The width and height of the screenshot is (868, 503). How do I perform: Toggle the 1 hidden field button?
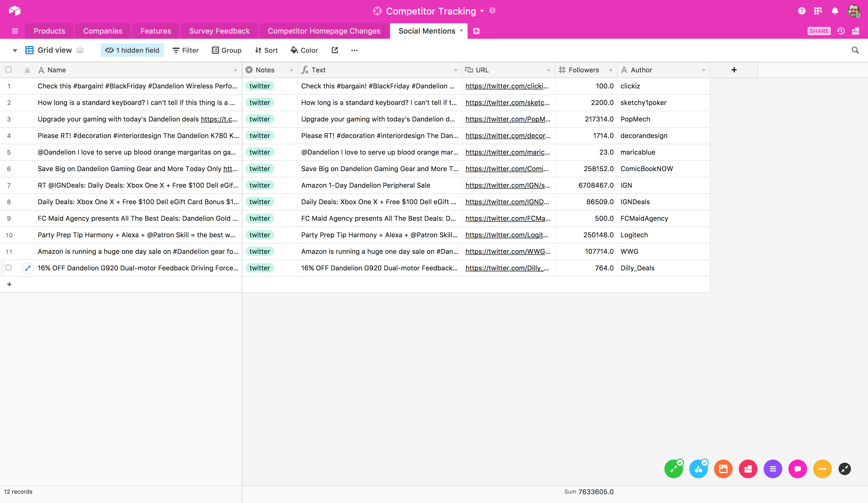point(133,50)
